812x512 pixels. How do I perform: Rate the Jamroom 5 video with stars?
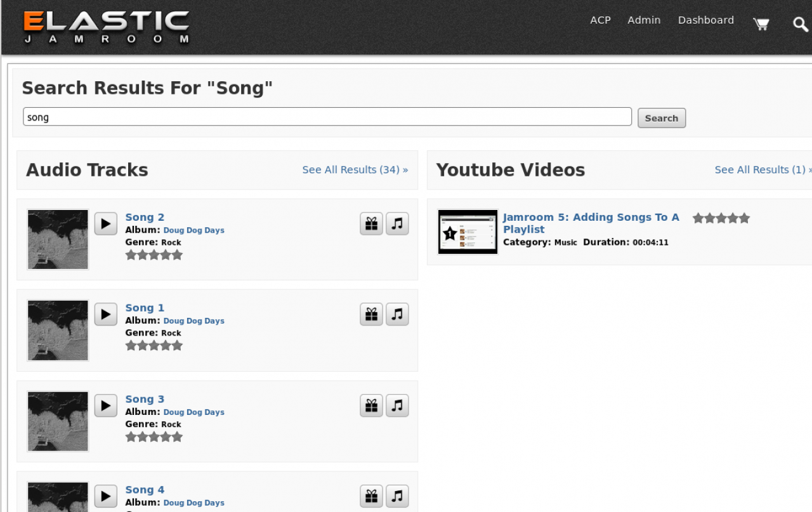(721, 218)
